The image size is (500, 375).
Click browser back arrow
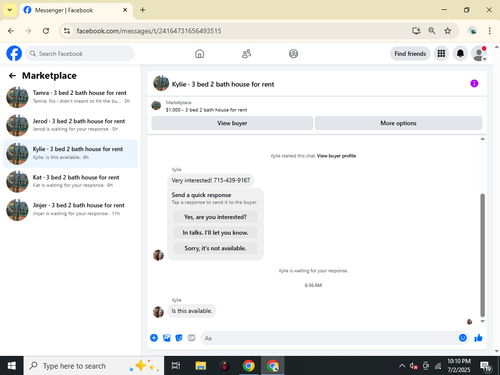pyautogui.click(x=11, y=31)
